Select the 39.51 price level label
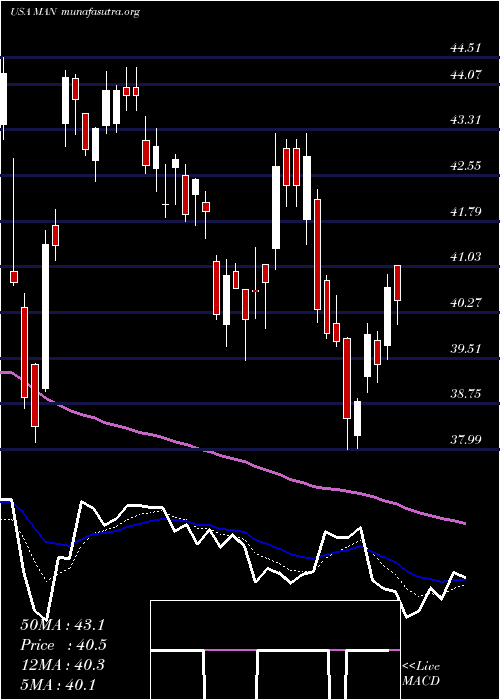500x700 pixels. pos(465,349)
